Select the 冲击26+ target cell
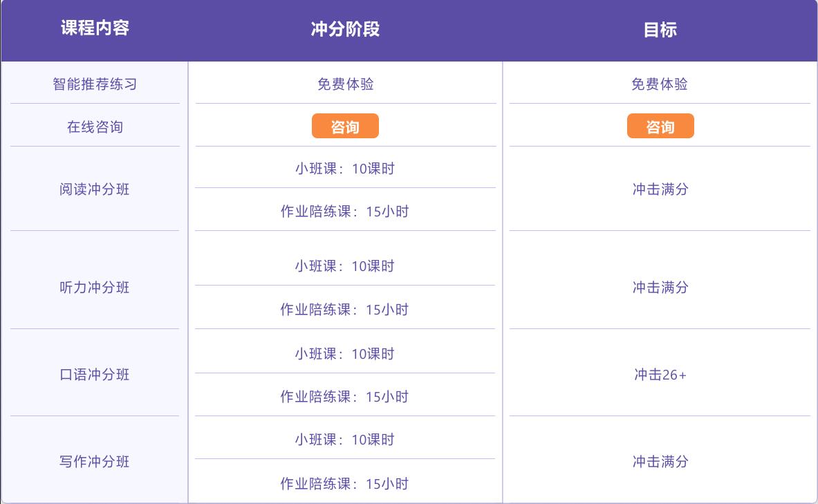Screen dimensions: 818x504 coord(660,375)
